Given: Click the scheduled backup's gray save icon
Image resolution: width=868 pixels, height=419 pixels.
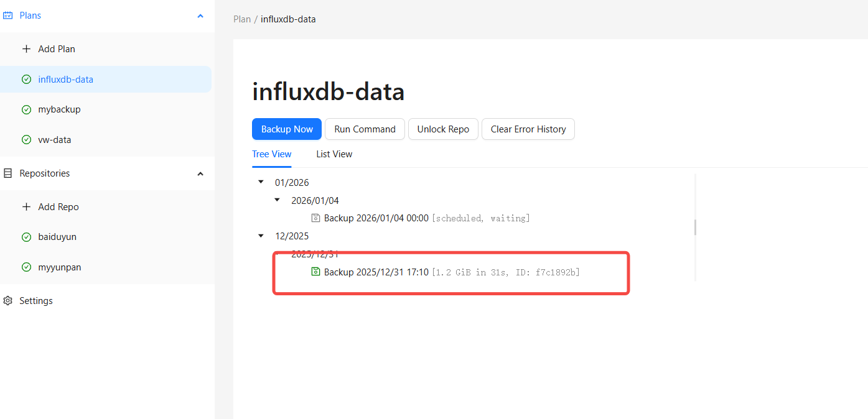Looking at the screenshot, I should click(315, 218).
